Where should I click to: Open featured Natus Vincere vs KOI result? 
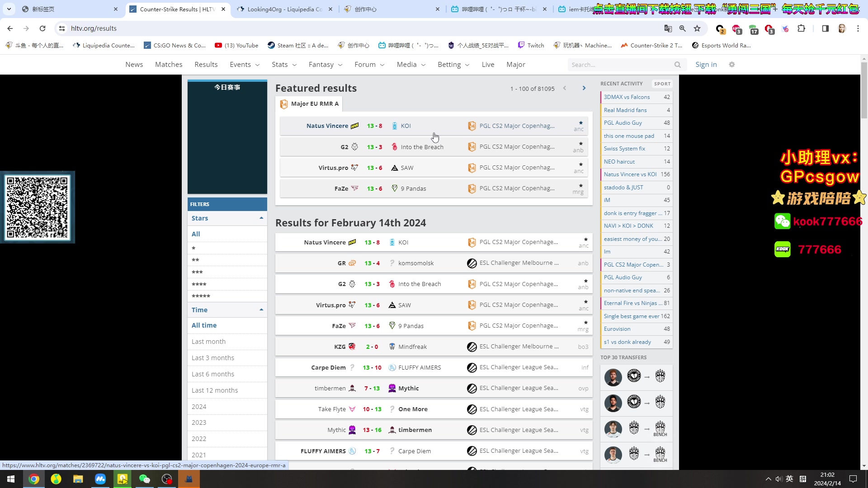pos(434,126)
